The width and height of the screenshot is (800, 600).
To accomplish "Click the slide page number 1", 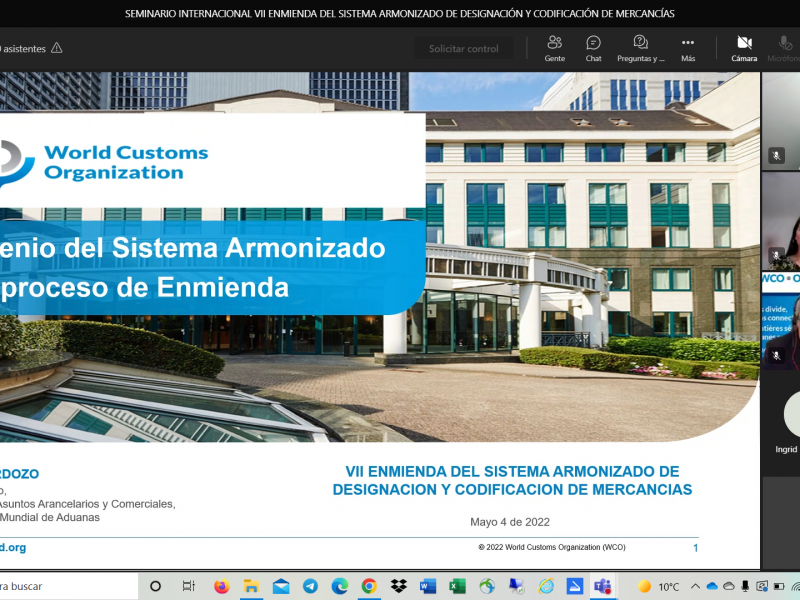I will pyautogui.click(x=695, y=548).
